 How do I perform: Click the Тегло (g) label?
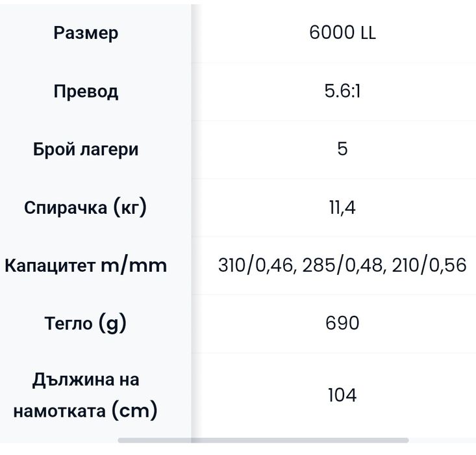86,323
